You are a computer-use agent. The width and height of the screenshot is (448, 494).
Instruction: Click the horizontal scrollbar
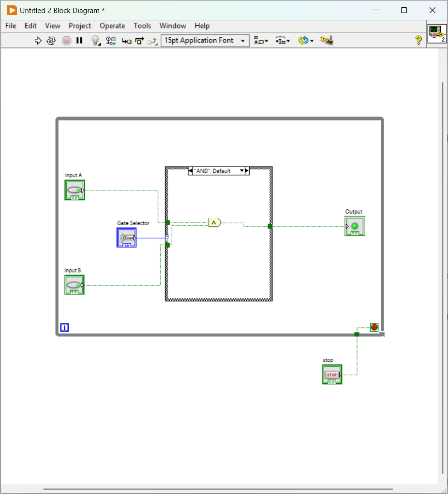tap(218, 489)
